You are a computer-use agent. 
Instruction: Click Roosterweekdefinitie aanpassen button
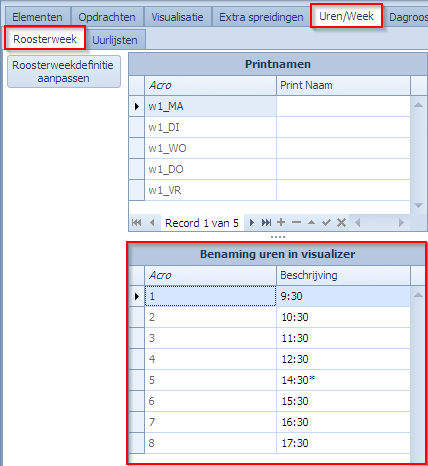tap(63, 72)
